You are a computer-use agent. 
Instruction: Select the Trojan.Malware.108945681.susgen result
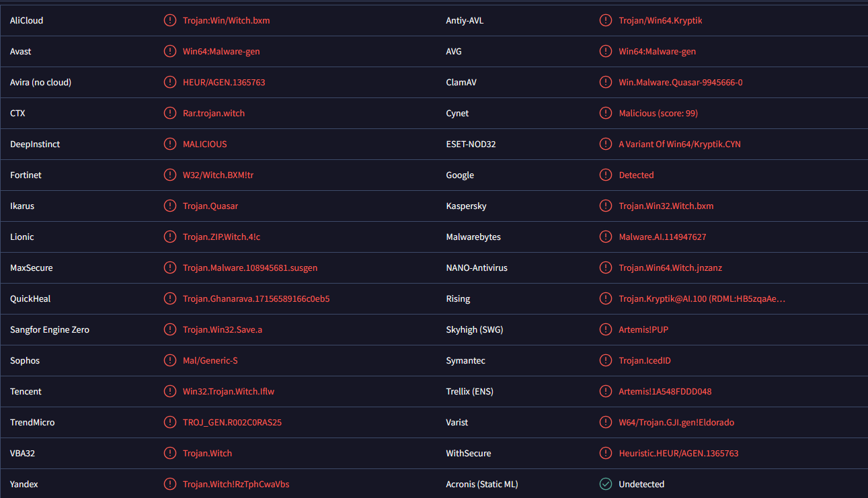pos(250,267)
